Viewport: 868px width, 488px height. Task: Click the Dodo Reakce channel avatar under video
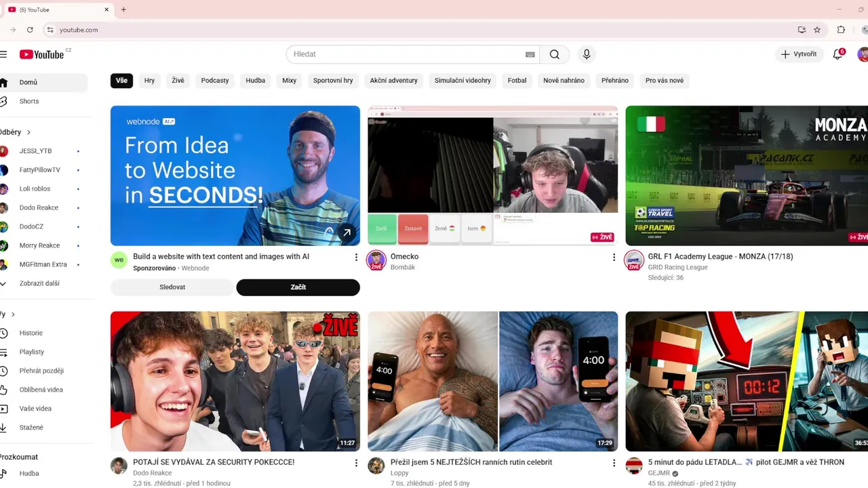(119, 466)
